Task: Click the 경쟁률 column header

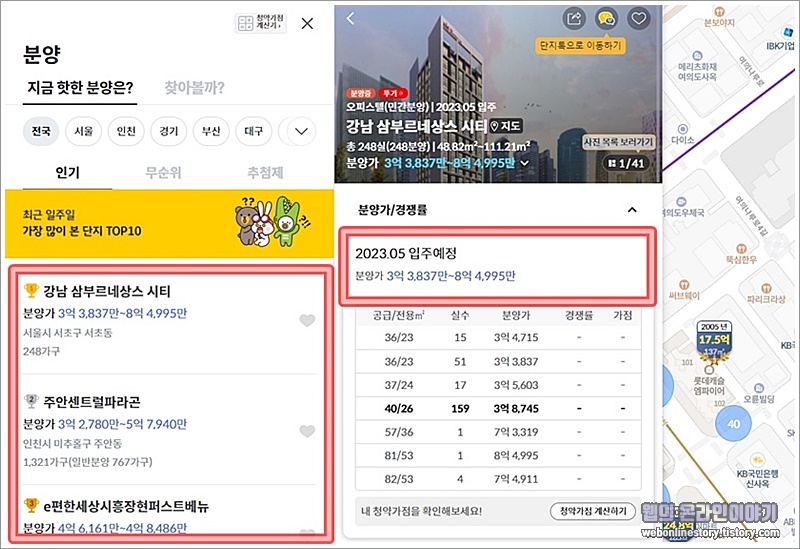Action: click(x=579, y=315)
